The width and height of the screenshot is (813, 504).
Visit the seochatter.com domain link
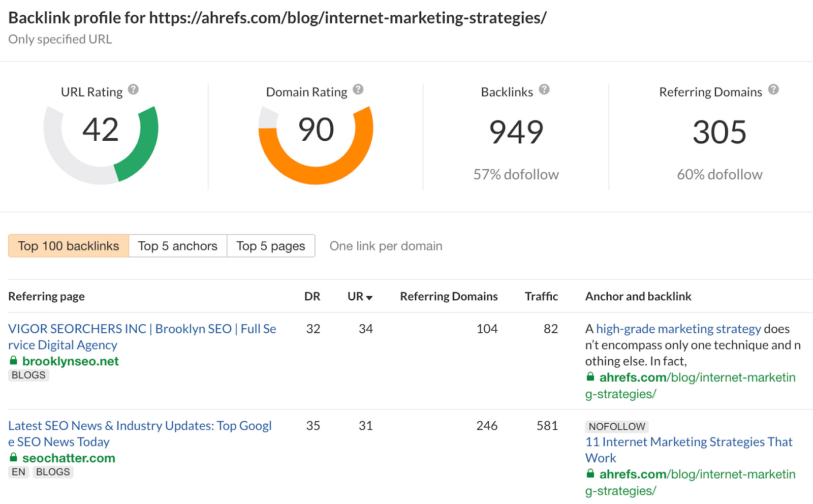69,458
